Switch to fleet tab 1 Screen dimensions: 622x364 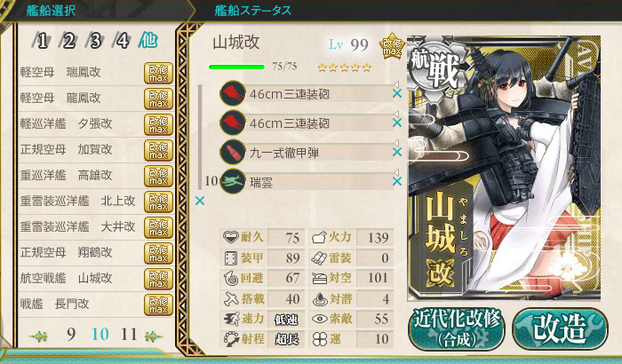pos(42,41)
